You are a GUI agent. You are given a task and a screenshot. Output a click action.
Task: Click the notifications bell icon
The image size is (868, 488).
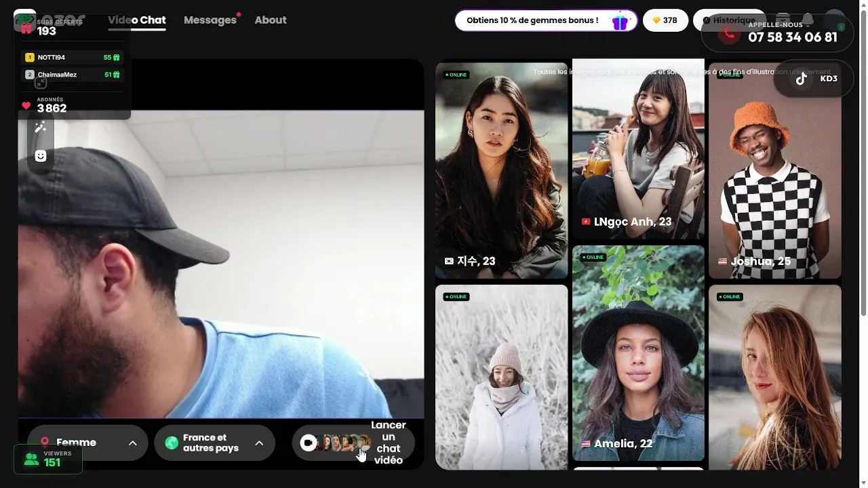(x=808, y=20)
